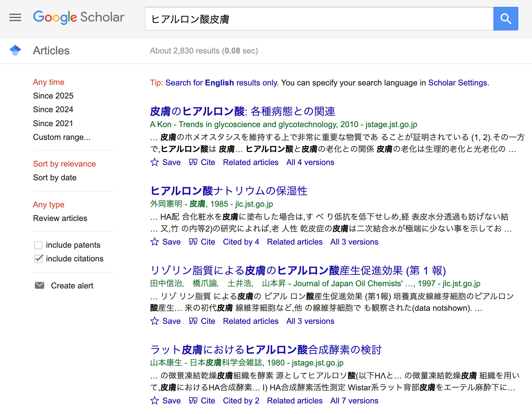Open Scholar Settings link in tip

457,83
